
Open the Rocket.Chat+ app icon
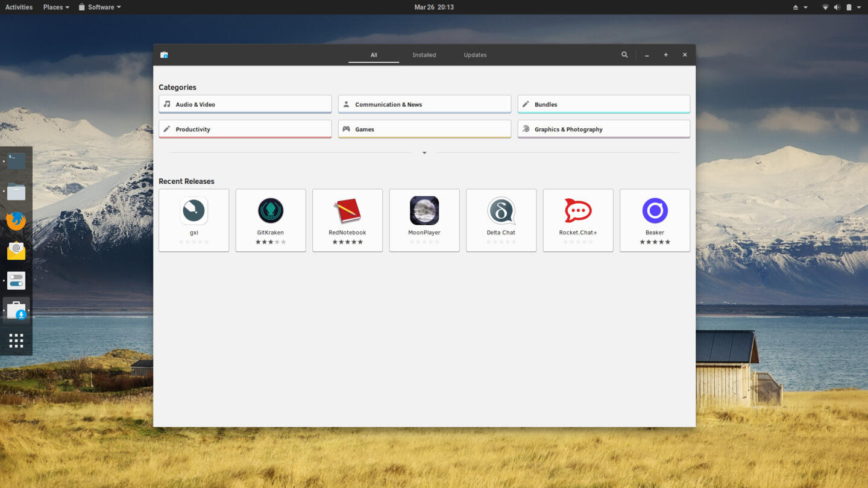pos(578,210)
